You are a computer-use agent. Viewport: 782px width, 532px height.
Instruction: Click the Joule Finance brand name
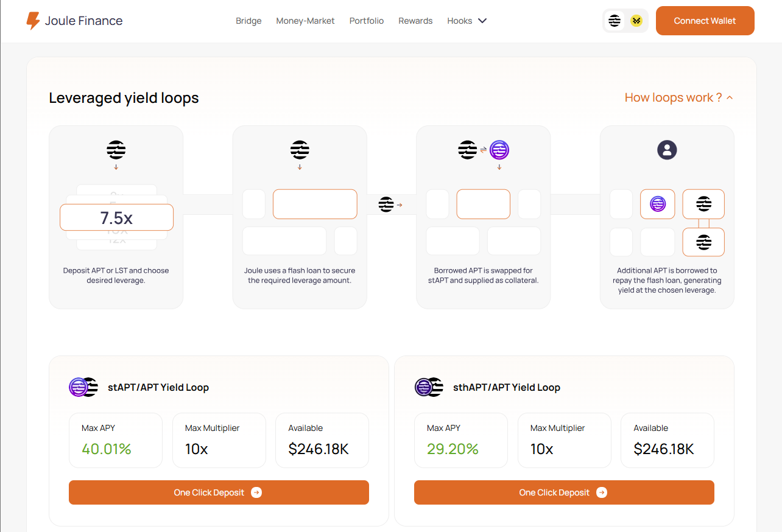click(x=84, y=21)
